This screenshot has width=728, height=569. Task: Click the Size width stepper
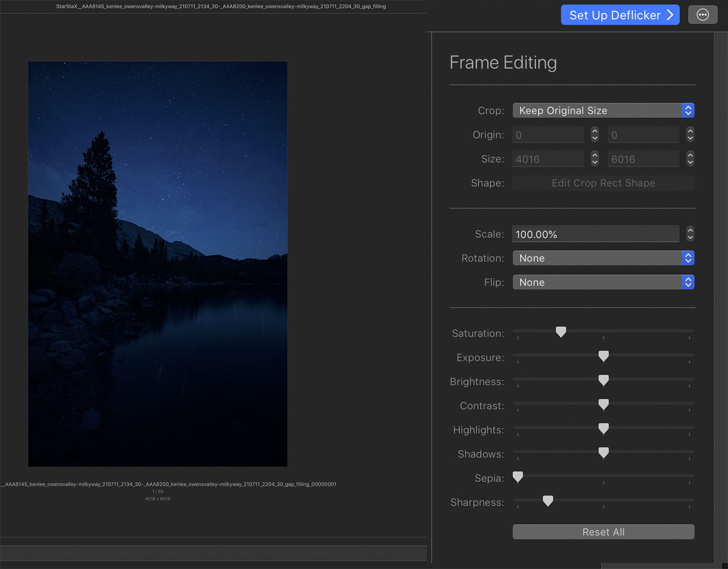(595, 159)
